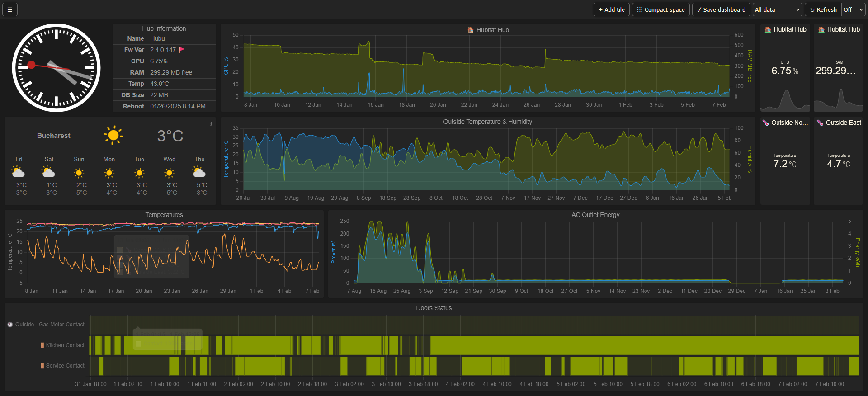Click the thermometer icon on Outside East tile
Image resolution: width=868 pixels, height=396 pixels.
click(820, 123)
